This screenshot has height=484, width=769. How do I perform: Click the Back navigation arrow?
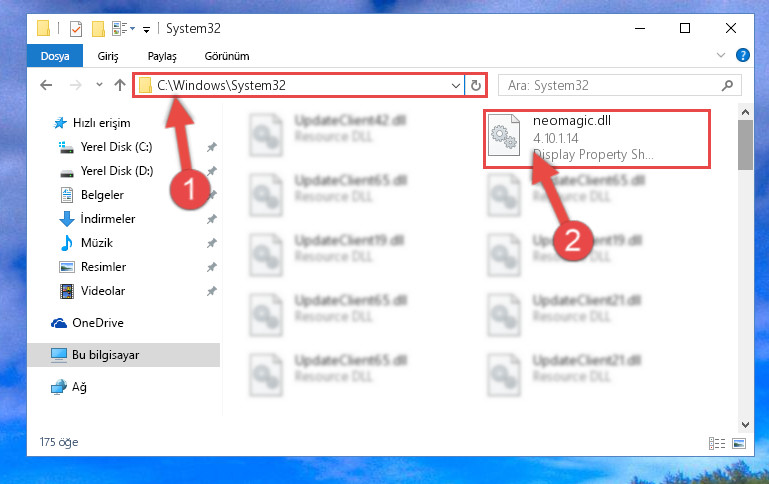pos(46,85)
